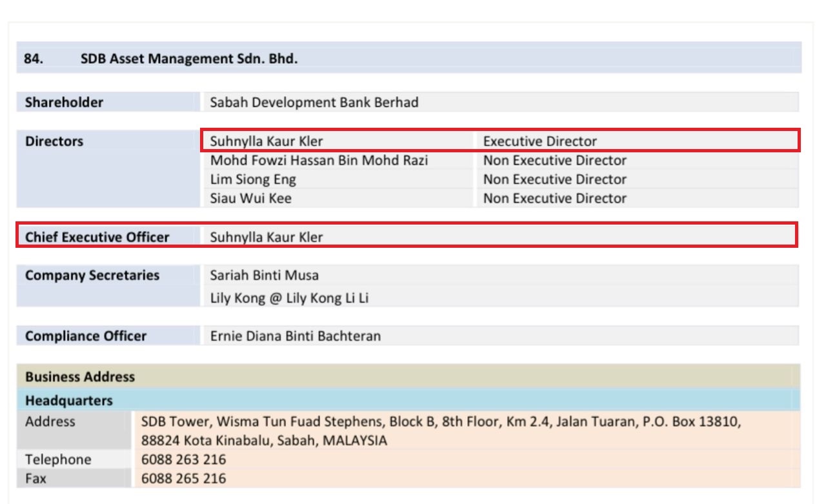Image resolution: width=826 pixels, height=504 pixels.
Task: Select company secretary Sariah Binti Musa
Action: click(x=264, y=276)
